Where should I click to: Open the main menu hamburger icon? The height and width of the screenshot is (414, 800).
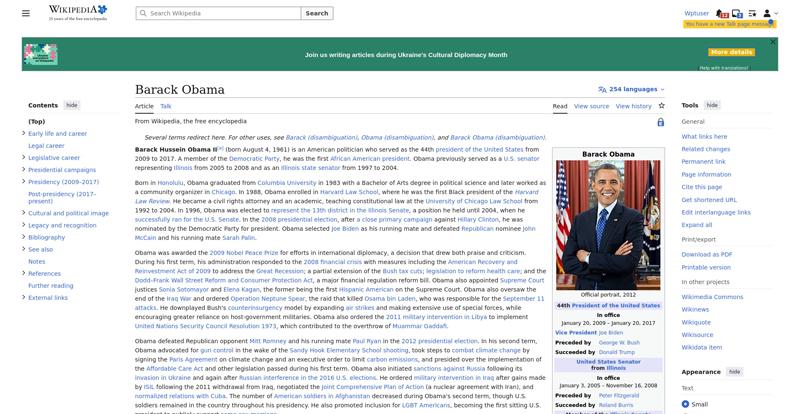click(26, 13)
